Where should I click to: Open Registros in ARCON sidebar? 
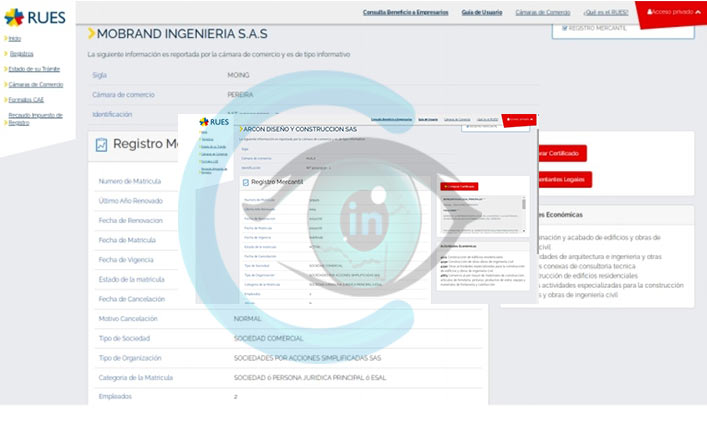coord(207,139)
